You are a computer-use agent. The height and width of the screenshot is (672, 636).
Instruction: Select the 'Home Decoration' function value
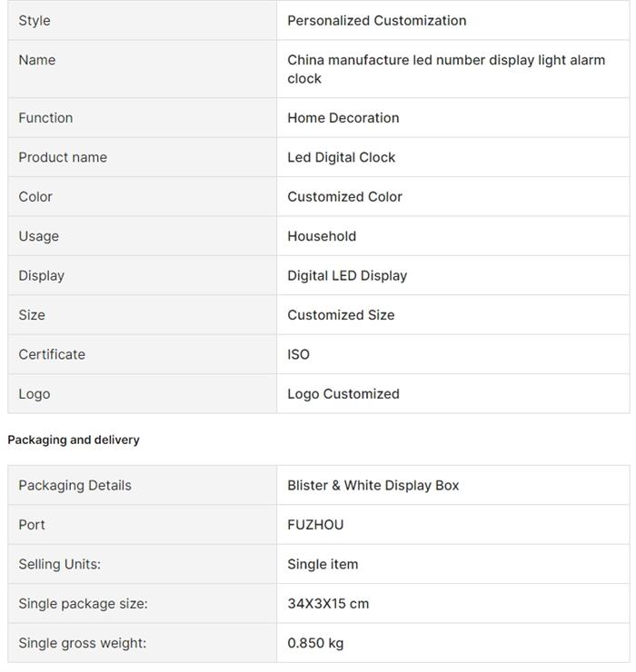coord(343,118)
